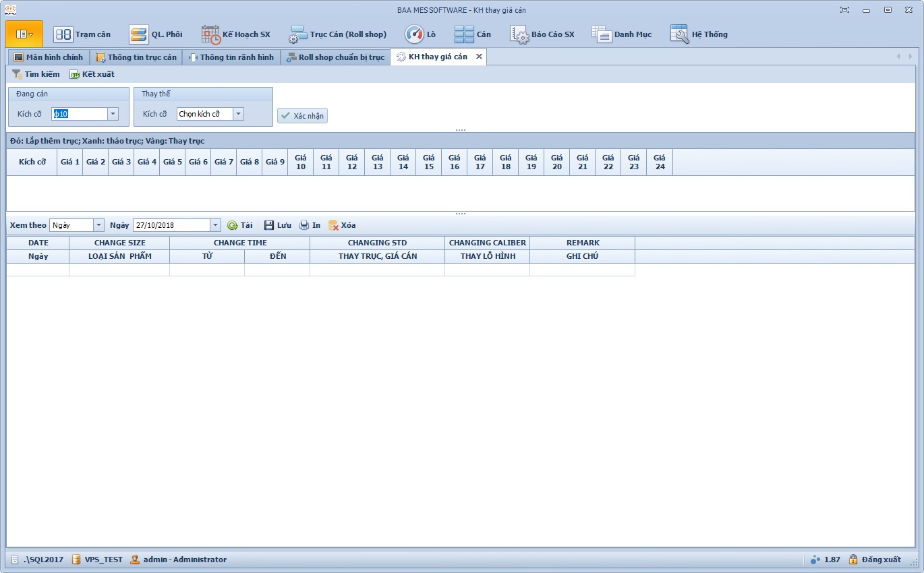Open the Báo Cáo SX reports menu

542,34
